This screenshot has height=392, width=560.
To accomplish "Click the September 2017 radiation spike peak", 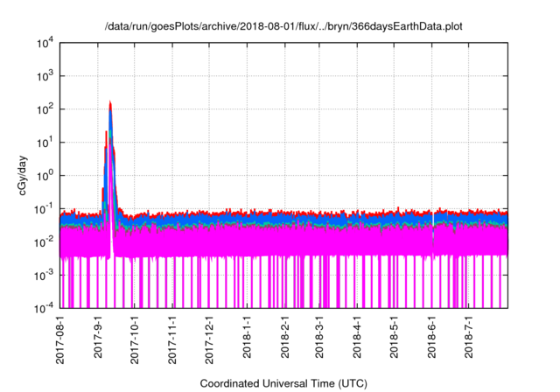I will pos(110,103).
